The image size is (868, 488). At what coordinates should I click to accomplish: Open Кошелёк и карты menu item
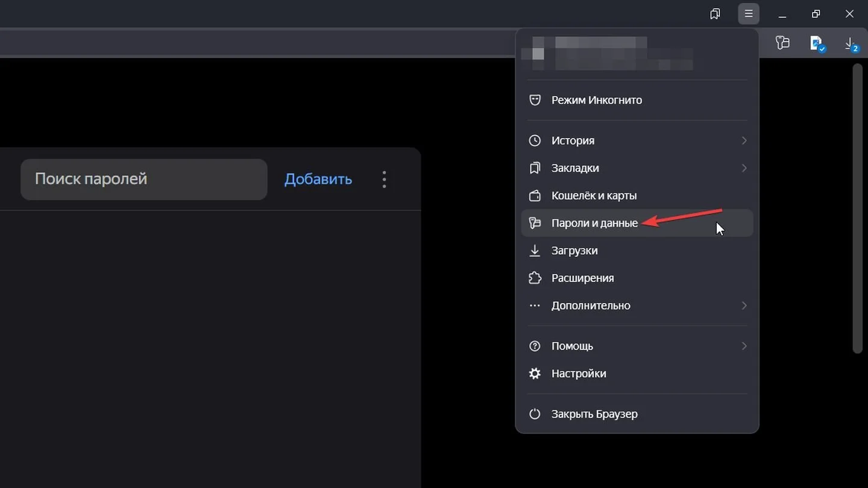click(637, 196)
